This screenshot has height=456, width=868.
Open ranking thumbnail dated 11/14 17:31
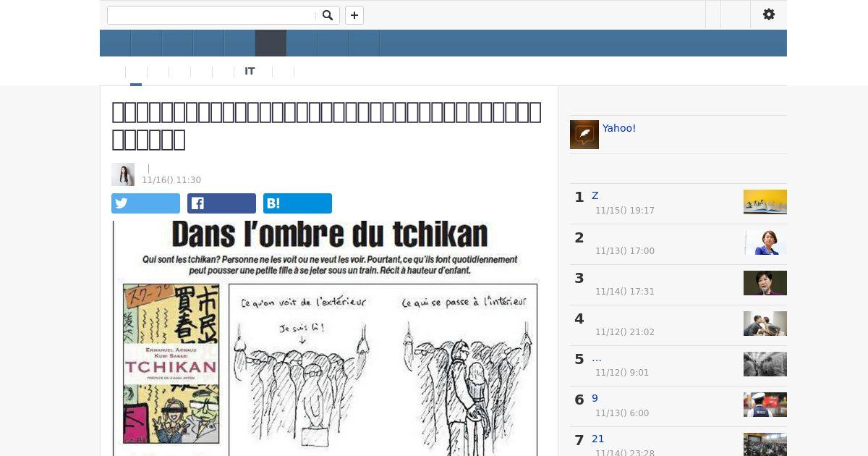765,283
